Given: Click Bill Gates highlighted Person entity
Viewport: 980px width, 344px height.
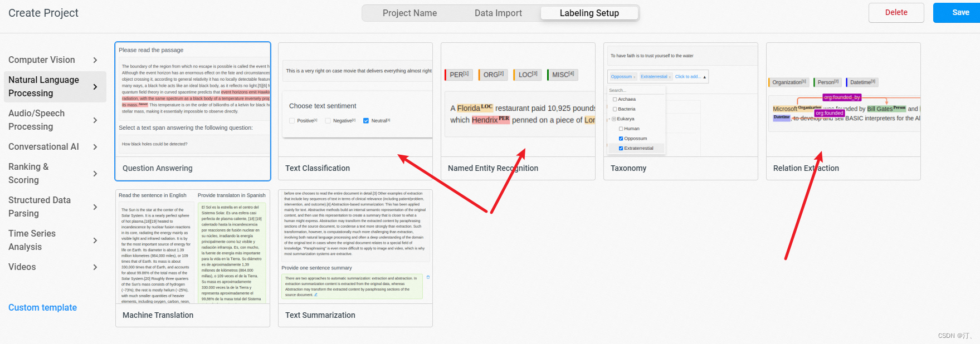Looking at the screenshot, I should 886,109.
